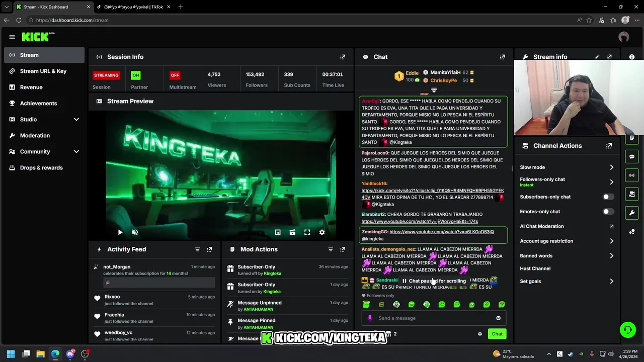Open stream preview player settings gear

(322, 232)
